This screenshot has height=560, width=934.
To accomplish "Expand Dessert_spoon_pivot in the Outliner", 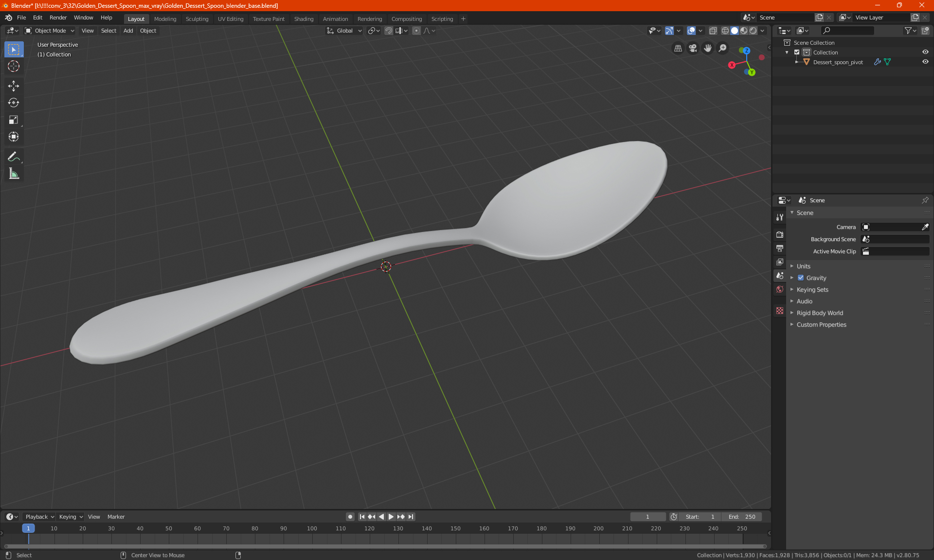I will pyautogui.click(x=796, y=62).
